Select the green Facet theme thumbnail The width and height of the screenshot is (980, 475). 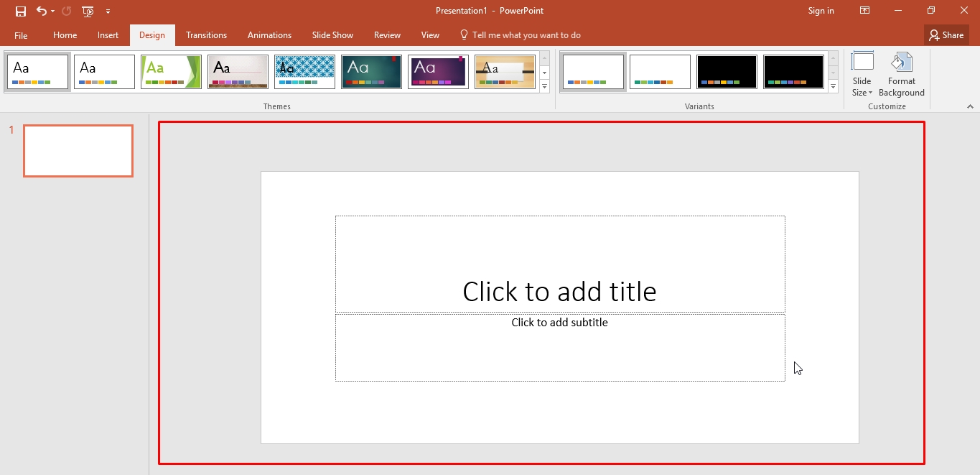click(171, 72)
